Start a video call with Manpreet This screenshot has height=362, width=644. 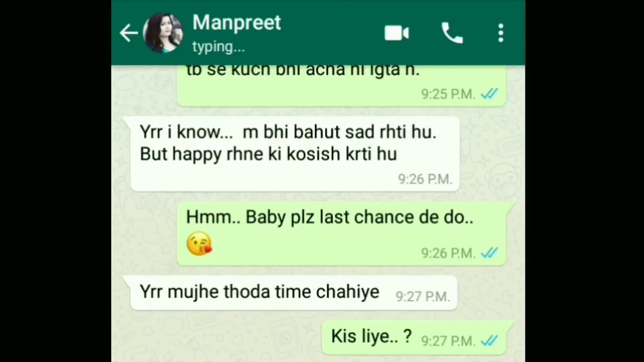(x=396, y=33)
